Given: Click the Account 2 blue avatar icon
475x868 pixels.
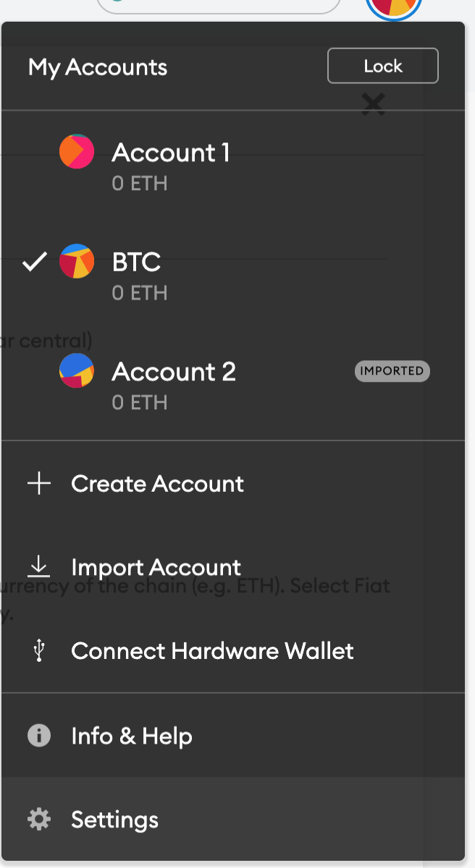Looking at the screenshot, I should (x=77, y=370).
